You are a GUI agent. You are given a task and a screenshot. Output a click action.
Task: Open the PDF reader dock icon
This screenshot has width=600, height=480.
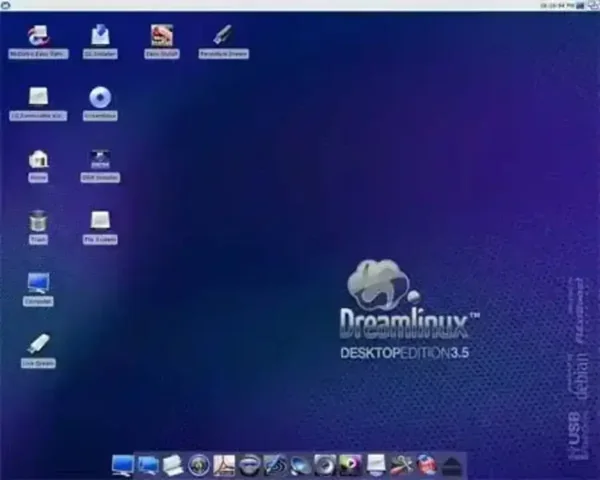click(x=224, y=465)
